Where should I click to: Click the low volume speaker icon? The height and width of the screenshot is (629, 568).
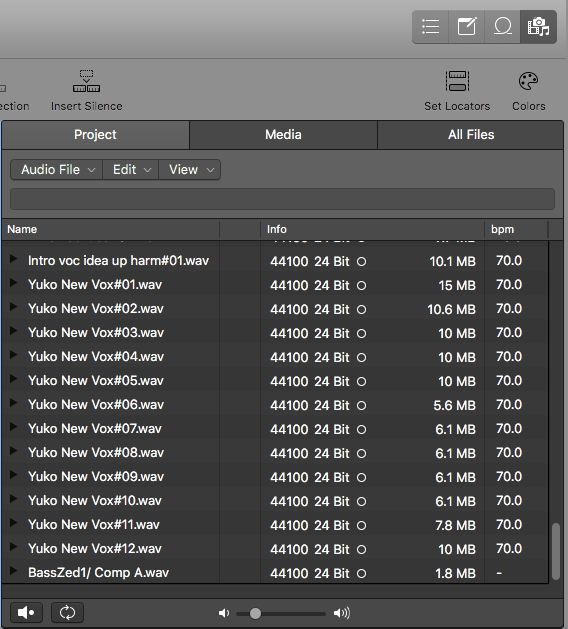[224, 613]
